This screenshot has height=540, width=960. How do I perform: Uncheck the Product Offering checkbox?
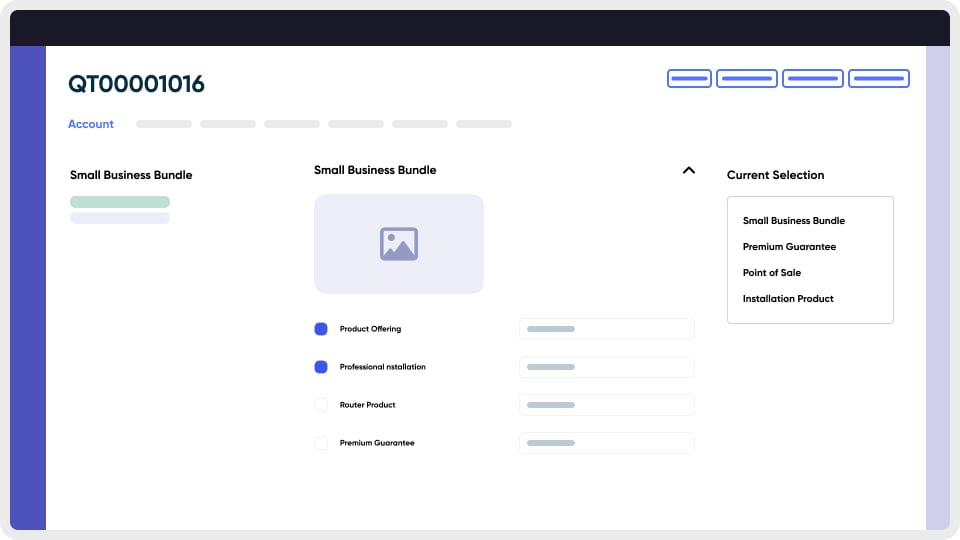pyautogui.click(x=321, y=329)
